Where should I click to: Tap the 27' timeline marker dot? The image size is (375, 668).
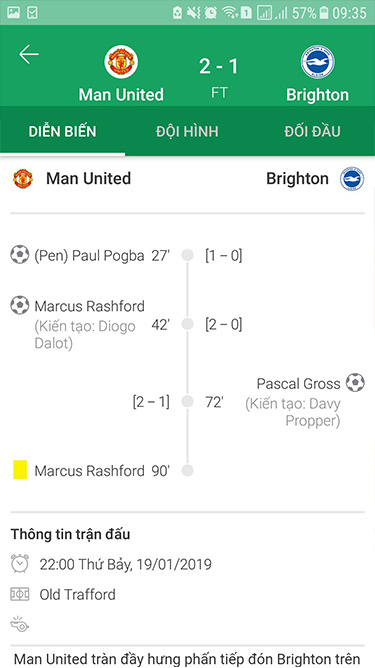point(188,255)
